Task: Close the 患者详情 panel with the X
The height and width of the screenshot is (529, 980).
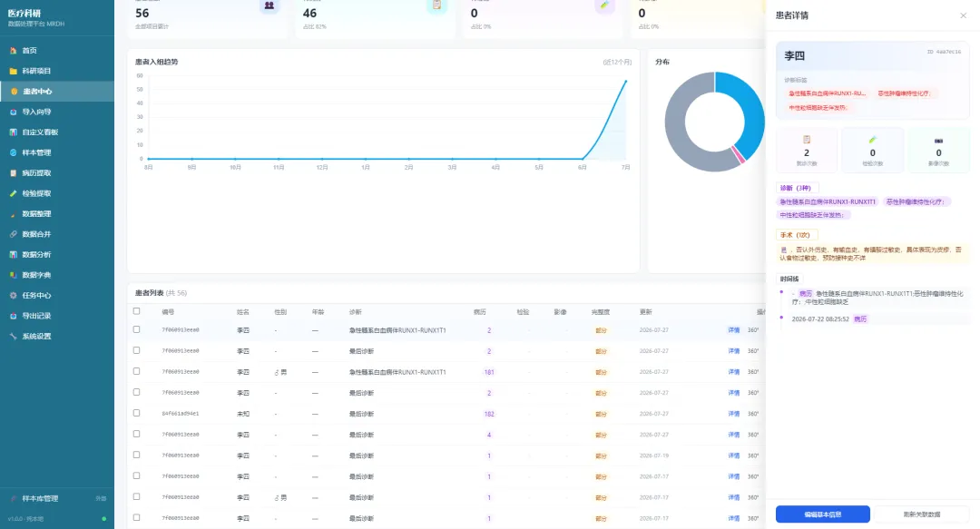Action: (963, 15)
